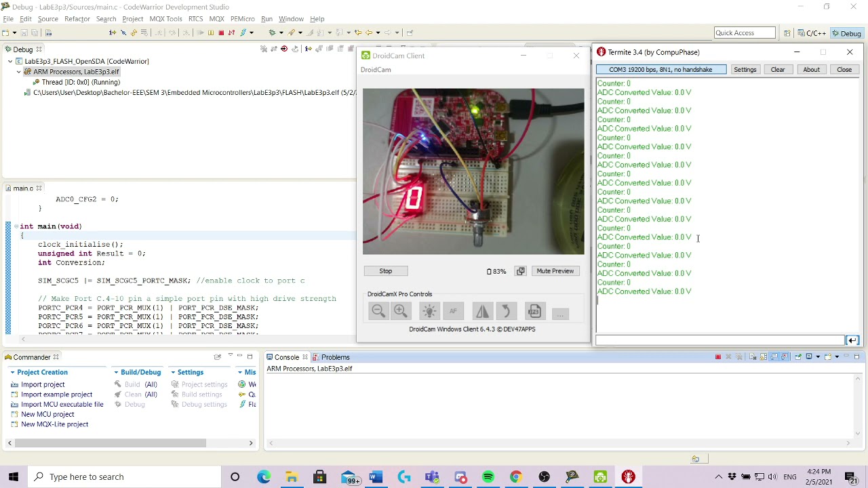
Task: Click New MQX-Lite project link
Action: pyautogui.click(x=54, y=424)
